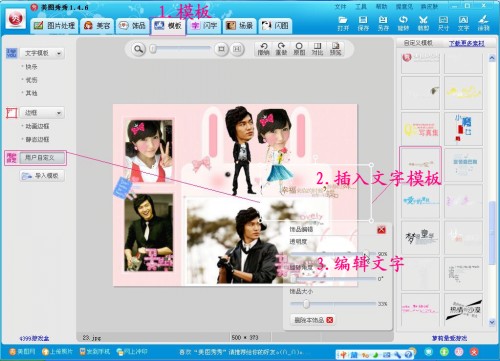Open the 下载更多素材 link

(467, 43)
